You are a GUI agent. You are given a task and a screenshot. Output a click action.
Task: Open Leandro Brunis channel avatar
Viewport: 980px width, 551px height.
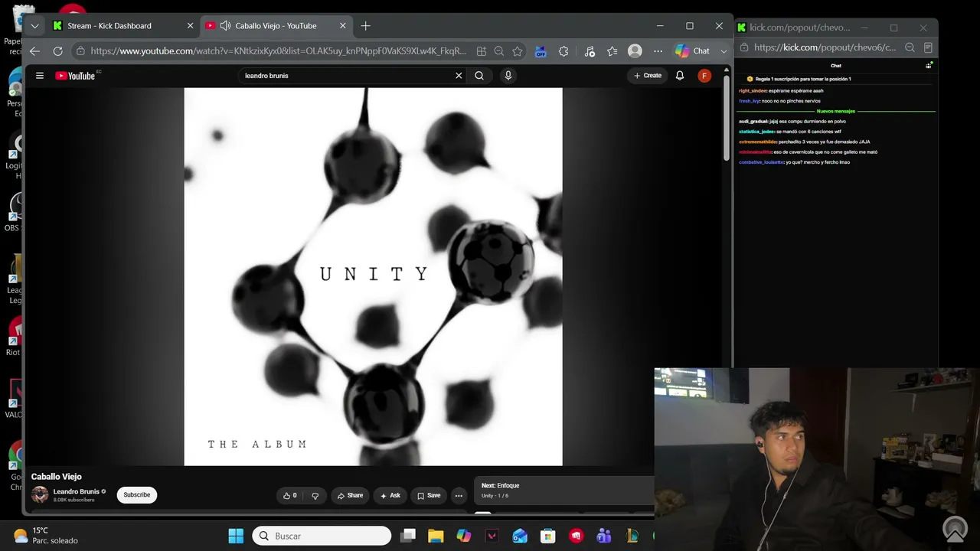(40, 495)
